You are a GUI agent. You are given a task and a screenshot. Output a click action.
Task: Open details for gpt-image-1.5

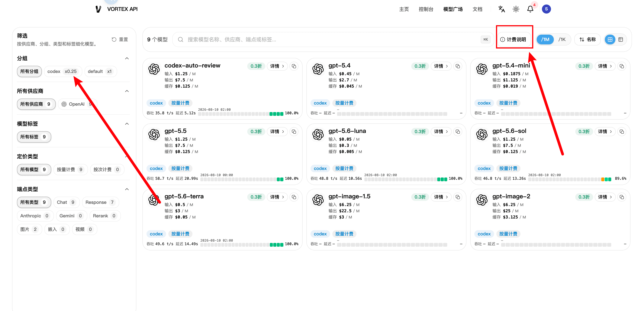point(441,197)
